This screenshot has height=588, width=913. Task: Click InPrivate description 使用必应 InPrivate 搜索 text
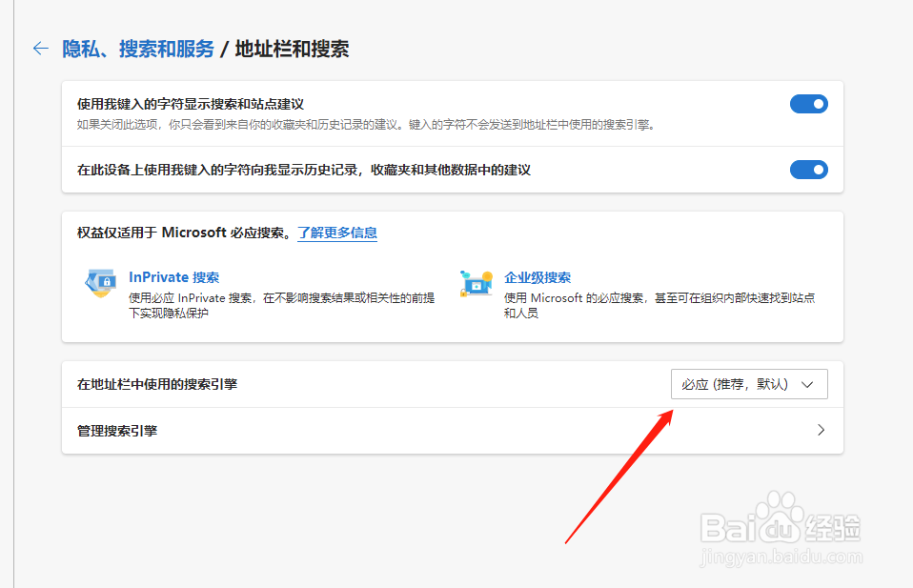[282, 305]
